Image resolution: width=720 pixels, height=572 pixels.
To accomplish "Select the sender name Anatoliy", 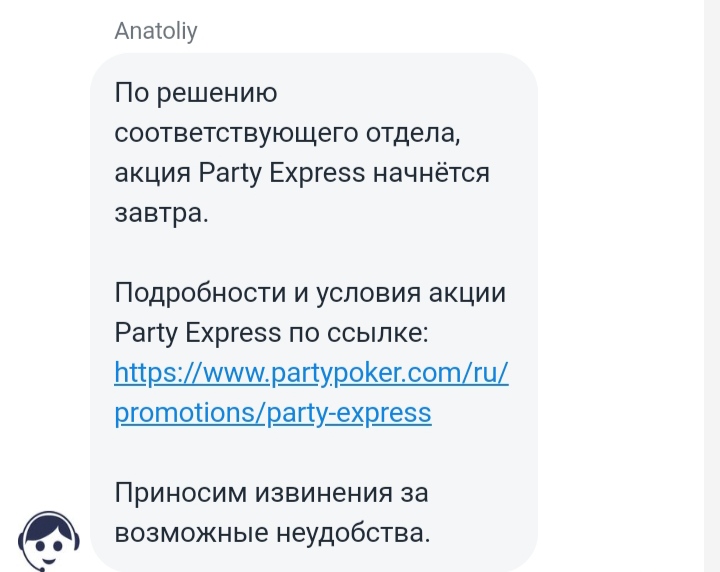I will point(156,31).
